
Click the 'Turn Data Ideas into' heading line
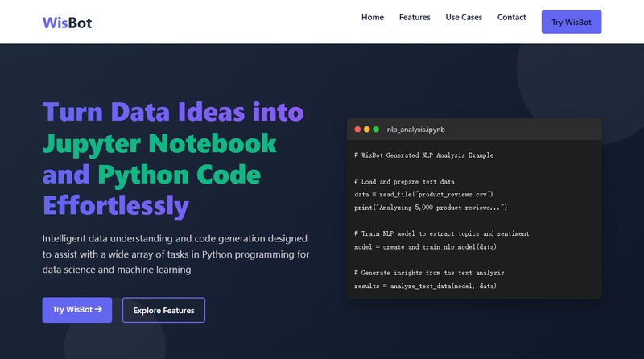[173, 112]
